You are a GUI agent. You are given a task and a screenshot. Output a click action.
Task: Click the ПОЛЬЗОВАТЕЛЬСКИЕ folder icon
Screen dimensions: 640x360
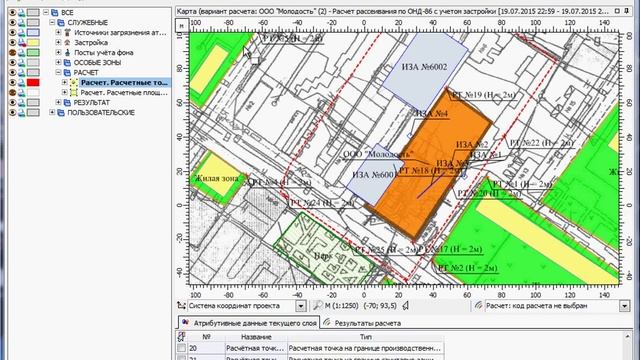coord(61,113)
